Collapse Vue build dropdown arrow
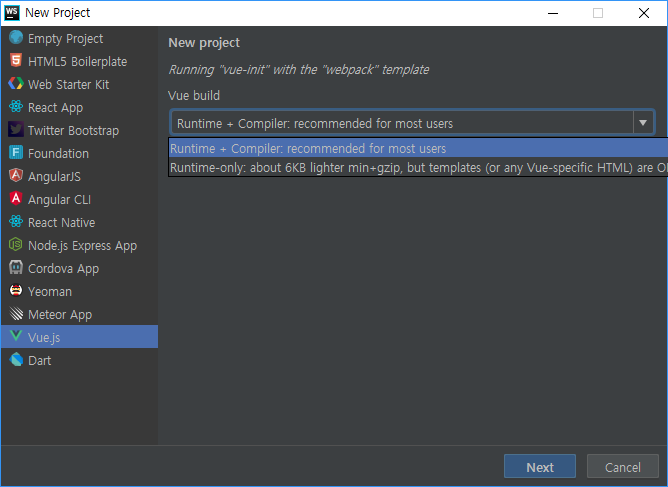The image size is (668, 487). click(643, 123)
